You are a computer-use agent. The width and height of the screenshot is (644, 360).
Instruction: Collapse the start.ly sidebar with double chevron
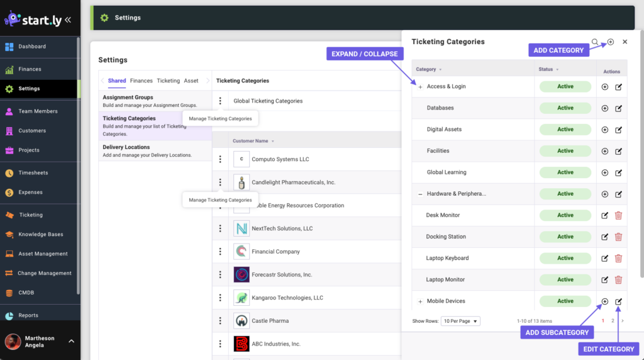tap(68, 20)
